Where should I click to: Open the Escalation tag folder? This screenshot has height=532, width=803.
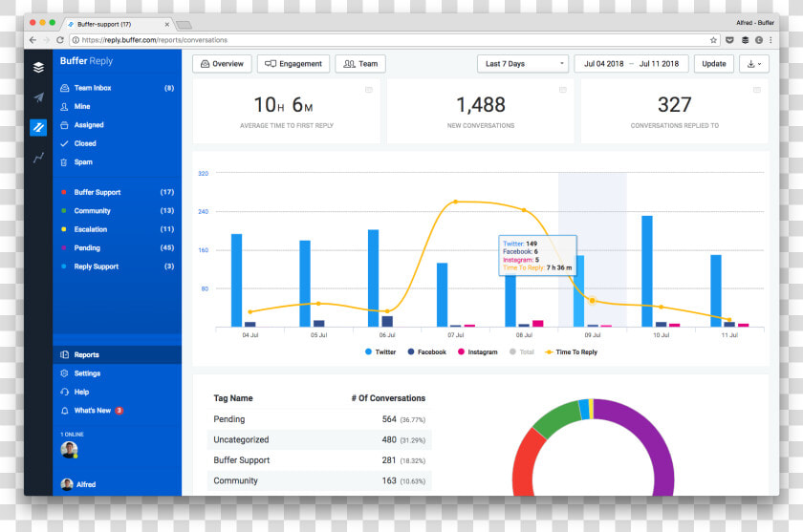tap(117, 229)
